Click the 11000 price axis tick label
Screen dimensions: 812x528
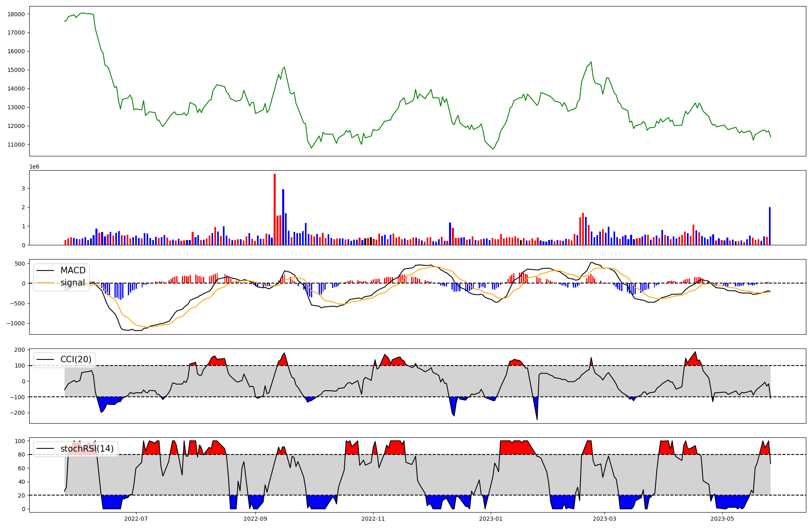point(16,145)
